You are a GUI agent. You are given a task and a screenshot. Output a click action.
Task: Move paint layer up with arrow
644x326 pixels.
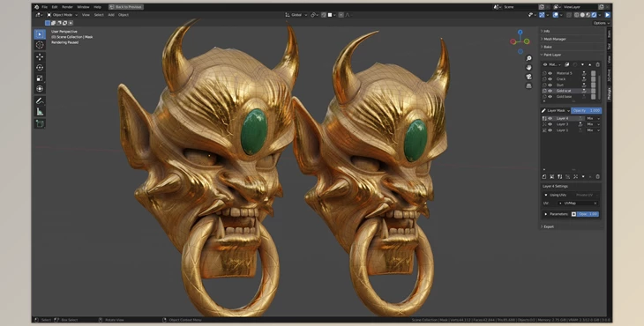(x=590, y=64)
